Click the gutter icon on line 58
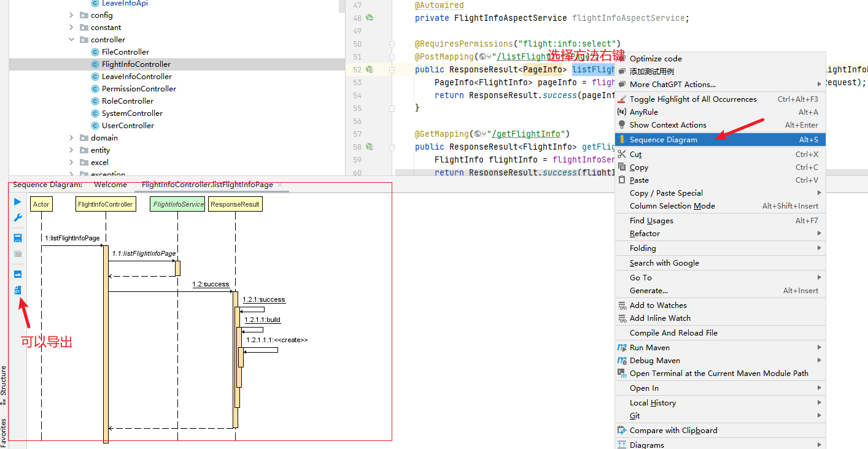 click(x=370, y=147)
